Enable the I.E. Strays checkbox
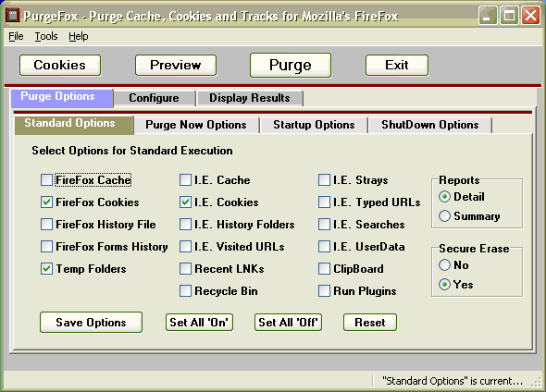The image size is (546, 392). 325,180
